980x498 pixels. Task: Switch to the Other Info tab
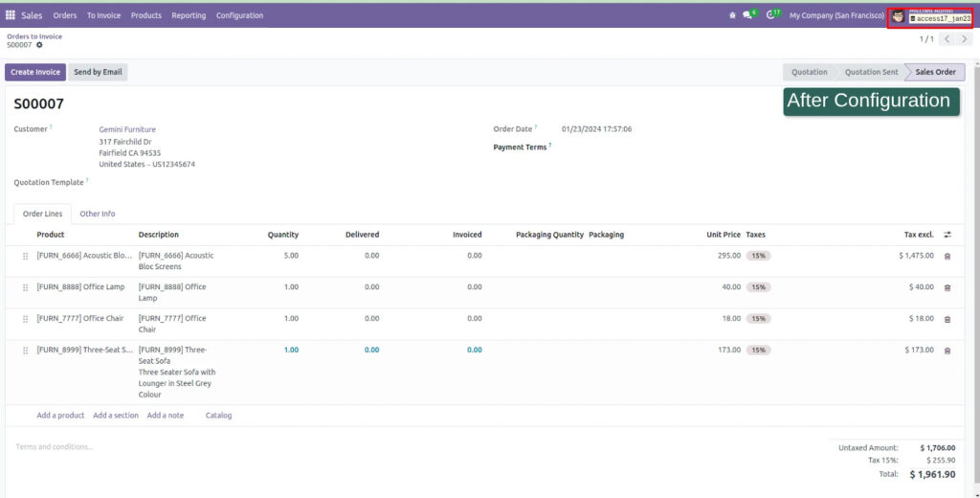click(98, 214)
